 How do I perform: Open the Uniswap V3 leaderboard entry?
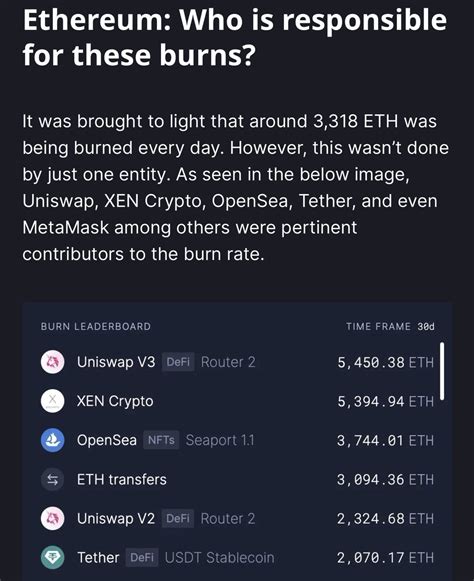tap(237, 362)
